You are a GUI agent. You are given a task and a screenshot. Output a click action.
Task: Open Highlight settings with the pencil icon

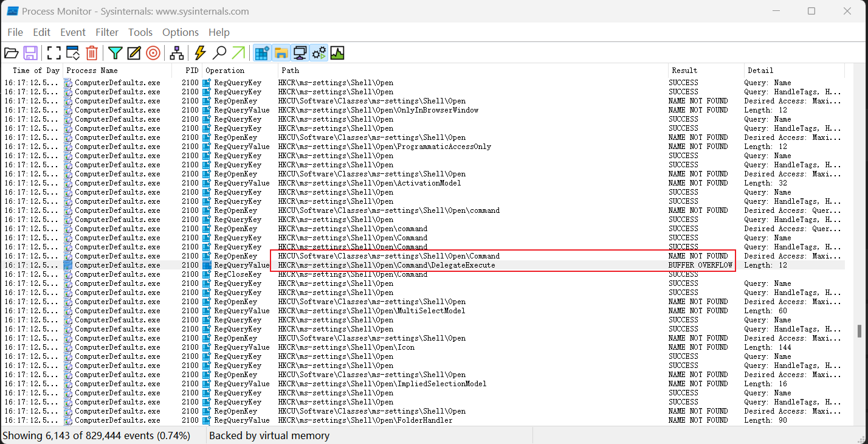point(134,53)
